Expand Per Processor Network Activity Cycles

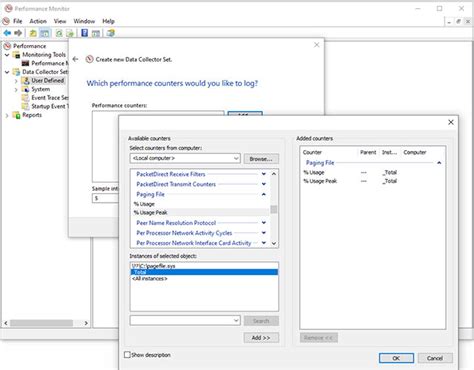point(264,233)
